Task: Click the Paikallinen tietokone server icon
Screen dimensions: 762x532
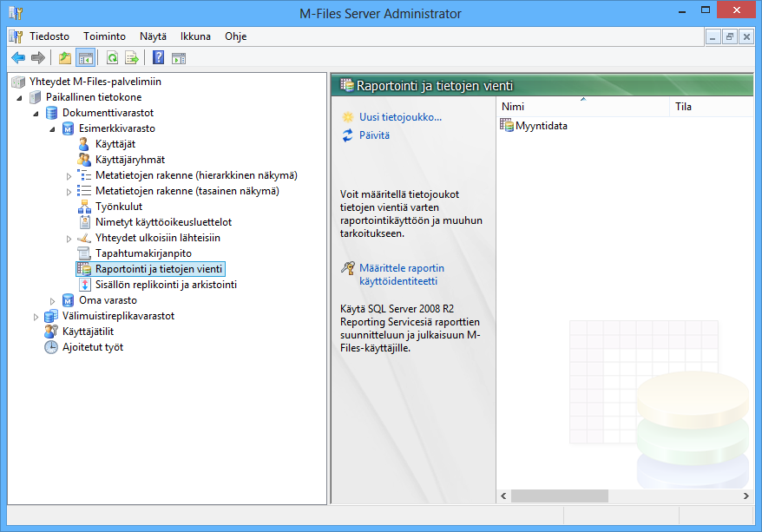Action: tap(35, 97)
